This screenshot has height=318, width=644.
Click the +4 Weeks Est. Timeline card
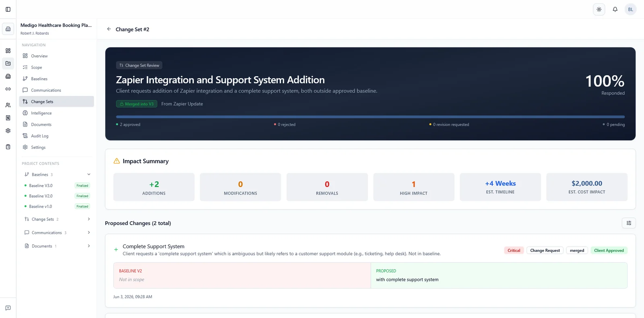(x=500, y=187)
